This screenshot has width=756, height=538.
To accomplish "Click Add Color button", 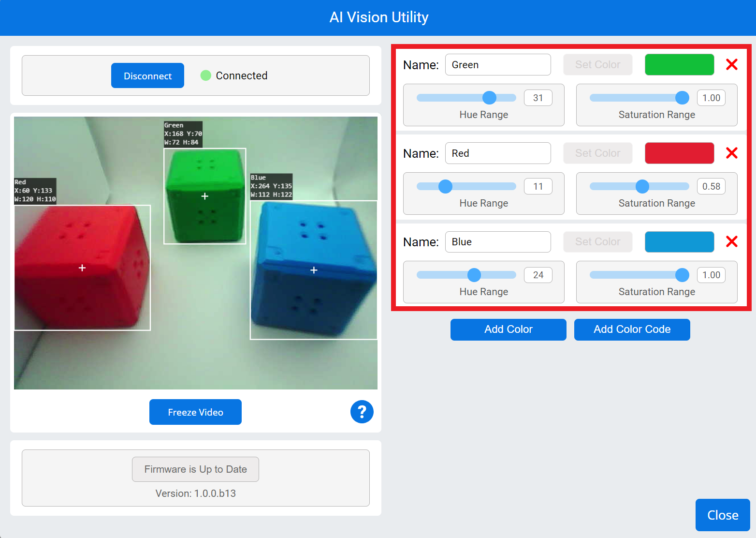I will (508, 329).
